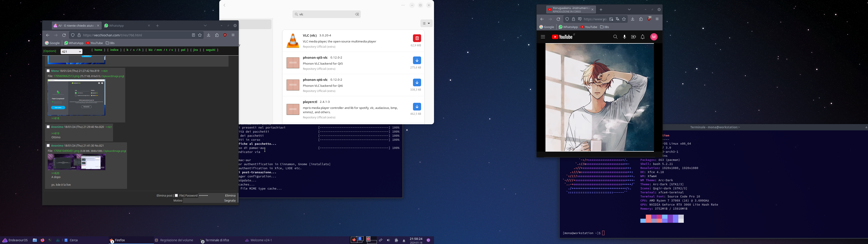Open the Google bookmark in the YouTube window
868x244 pixels.
547,27
